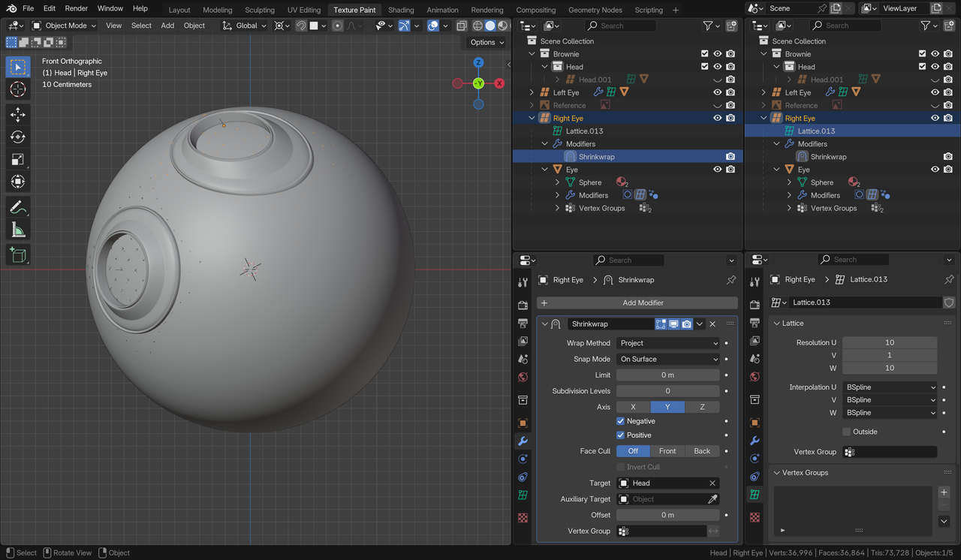Open lattice data tab in Shrinkwrap editor
This screenshot has width=961, height=560.
[x=523, y=495]
